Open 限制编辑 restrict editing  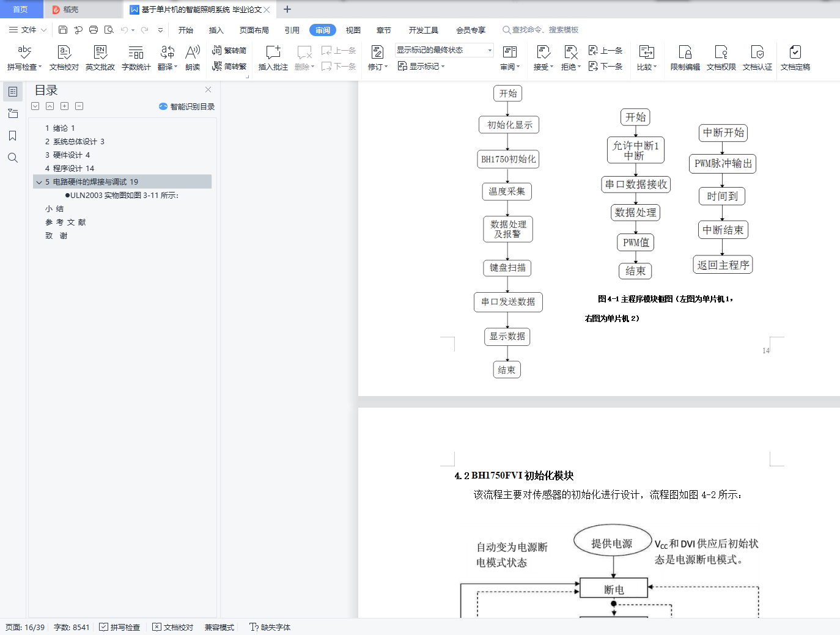(685, 58)
